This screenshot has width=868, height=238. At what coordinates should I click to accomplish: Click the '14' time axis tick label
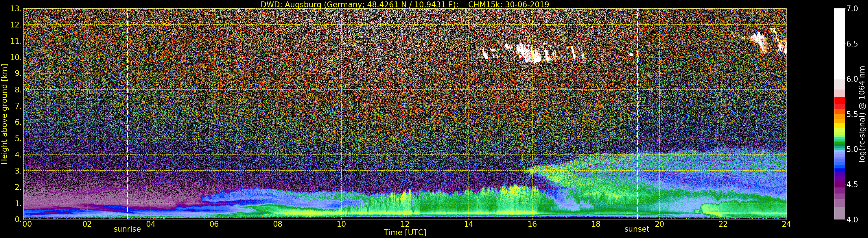pos(469,224)
